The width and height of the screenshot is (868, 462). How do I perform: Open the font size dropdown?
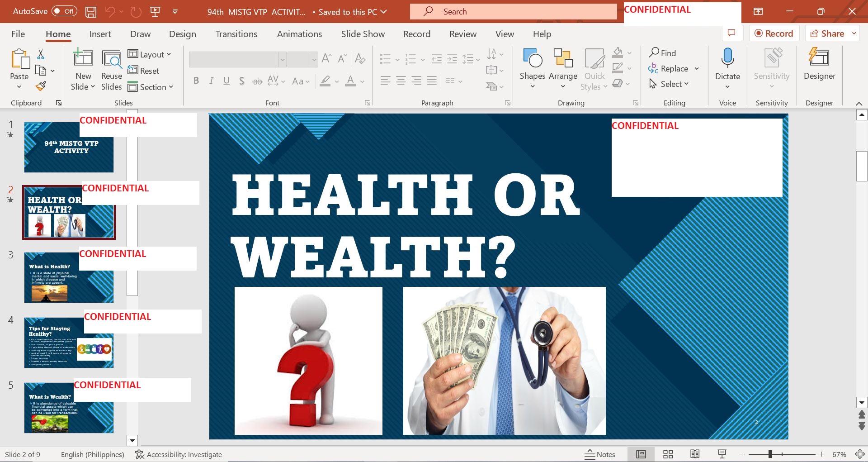pyautogui.click(x=314, y=59)
